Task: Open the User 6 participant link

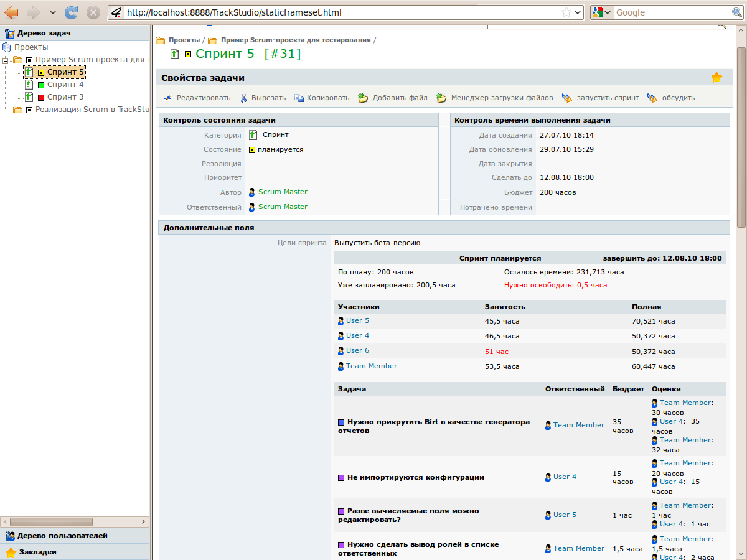Action: coord(357,351)
